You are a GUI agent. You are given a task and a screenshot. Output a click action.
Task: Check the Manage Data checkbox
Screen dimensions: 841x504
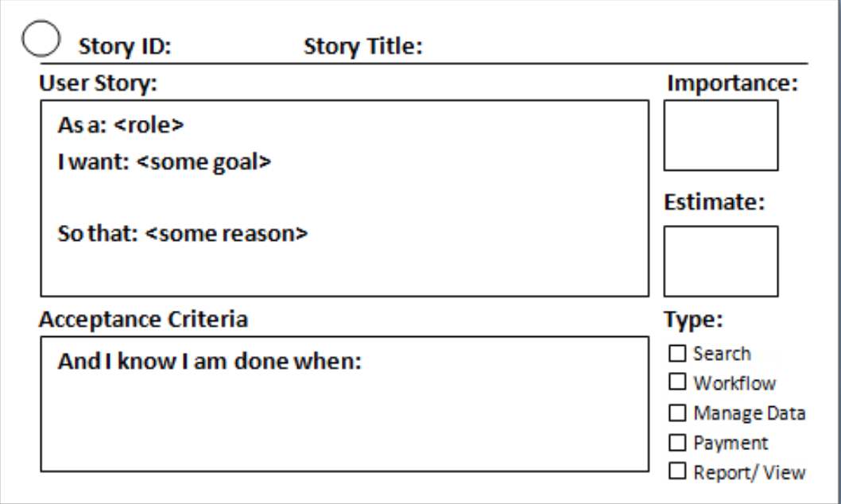pyautogui.click(x=677, y=413)
